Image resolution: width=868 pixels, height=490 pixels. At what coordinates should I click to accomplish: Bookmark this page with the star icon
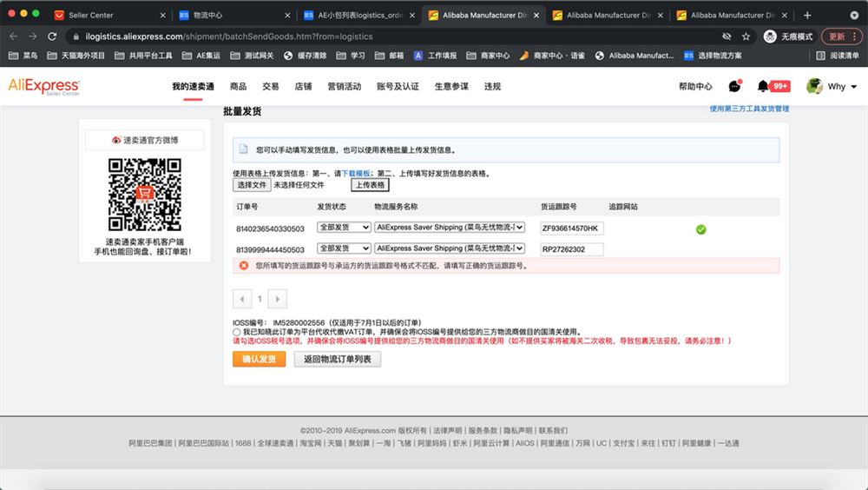[746, 36]
